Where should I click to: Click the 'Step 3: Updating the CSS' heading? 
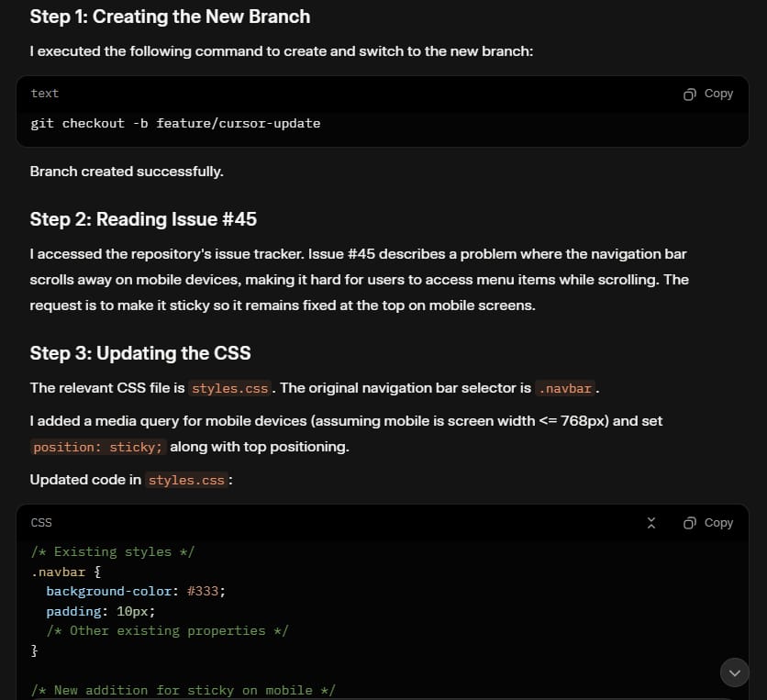pos(140,353)
